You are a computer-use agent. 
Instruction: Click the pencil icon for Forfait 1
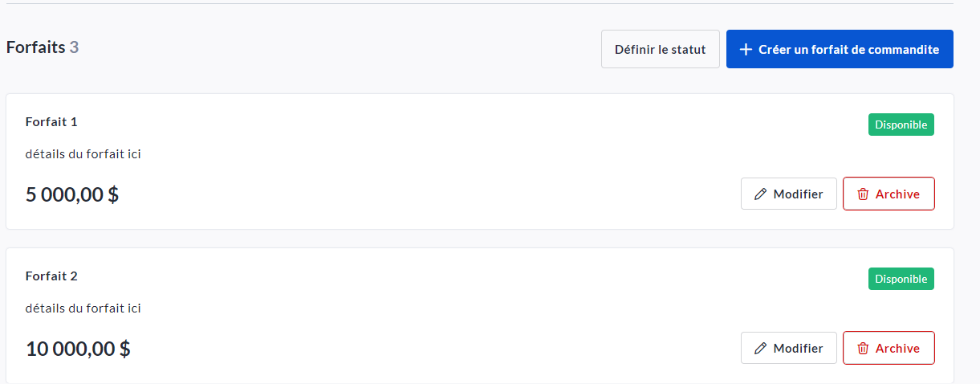coord(760,194)
